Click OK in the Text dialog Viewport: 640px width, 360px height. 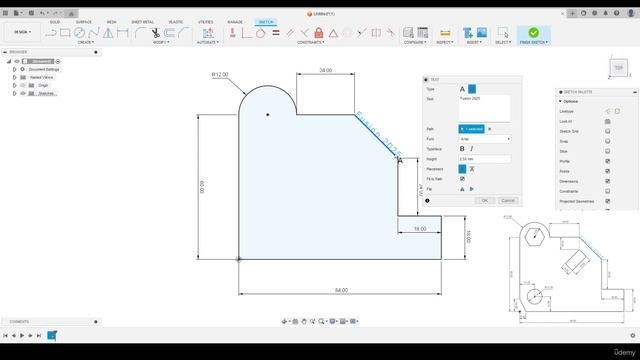tap(484, 200)
